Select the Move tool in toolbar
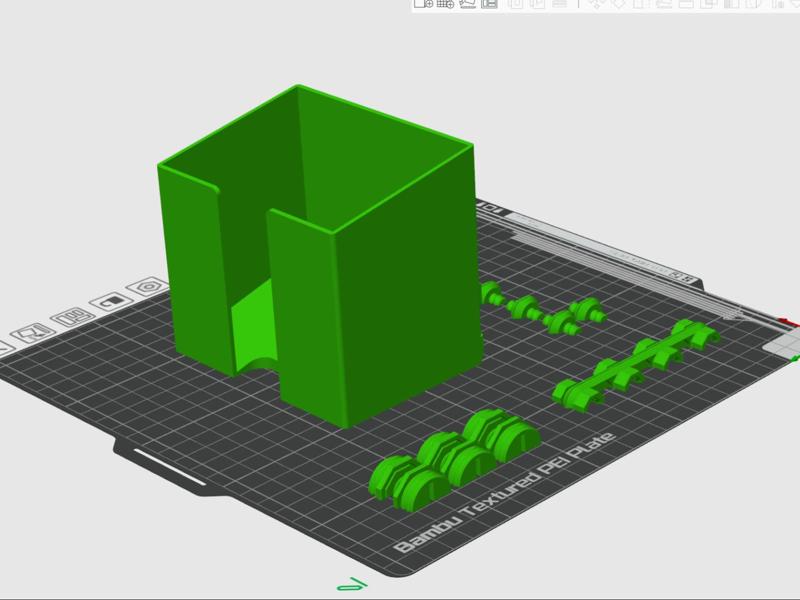The image size is (800, 600). (595, 4)
